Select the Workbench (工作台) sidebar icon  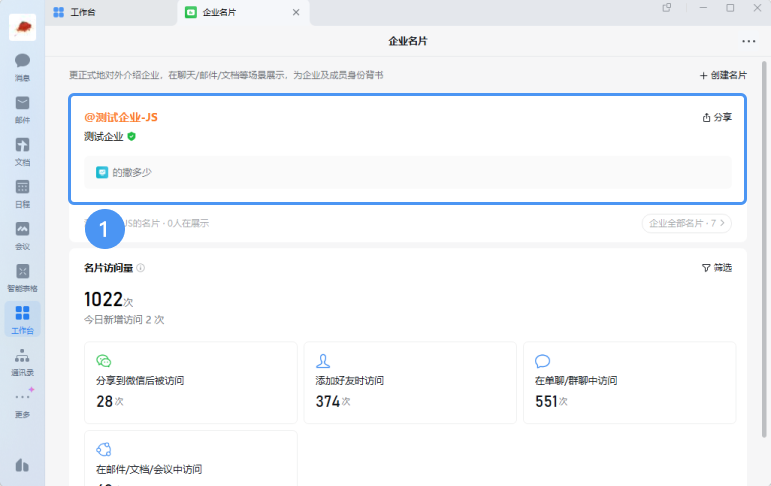22,319
